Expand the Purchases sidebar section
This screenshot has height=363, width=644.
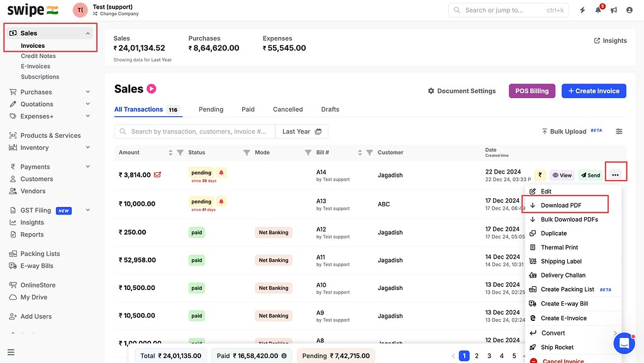coord(87,92)
